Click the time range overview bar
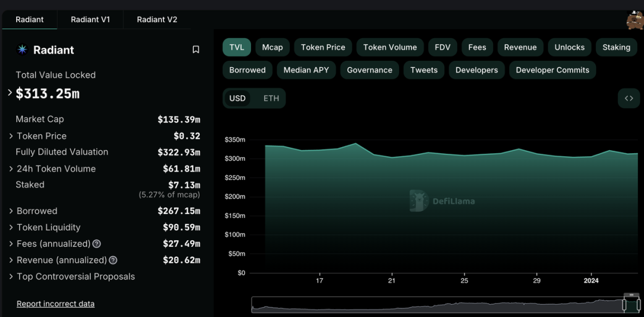The height and width of the screenshot is (317, 644). (445, 304)
